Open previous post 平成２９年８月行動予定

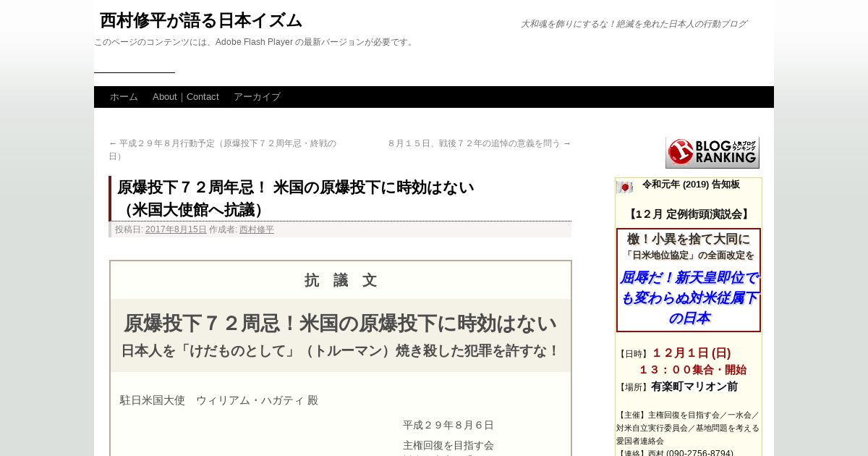point(223,150)
